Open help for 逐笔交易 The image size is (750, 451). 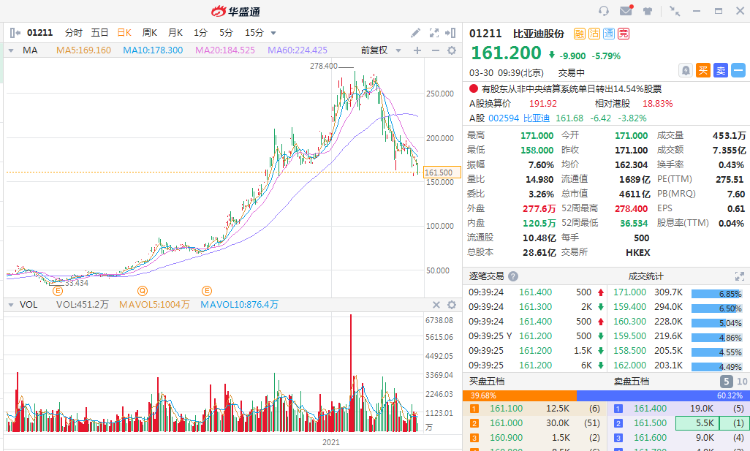point(513,276)
